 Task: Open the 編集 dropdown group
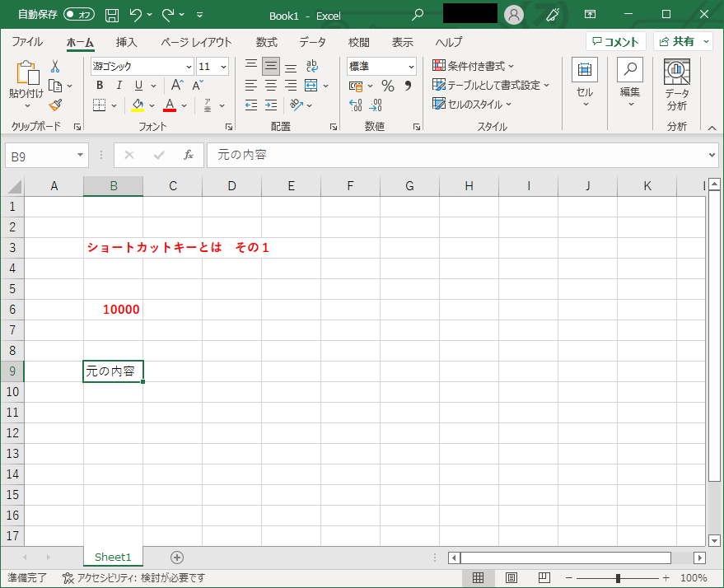coord(630,83)
